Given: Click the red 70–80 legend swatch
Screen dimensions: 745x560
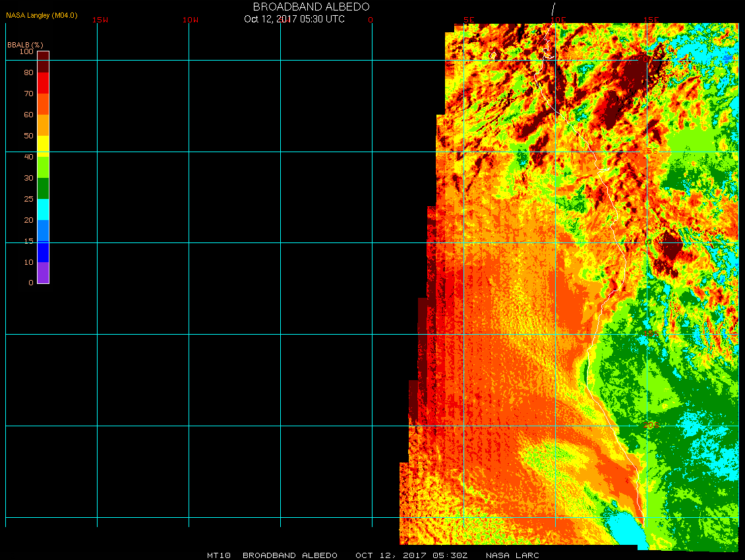Looking at the screenshot, I should click(x=44, y=83).
